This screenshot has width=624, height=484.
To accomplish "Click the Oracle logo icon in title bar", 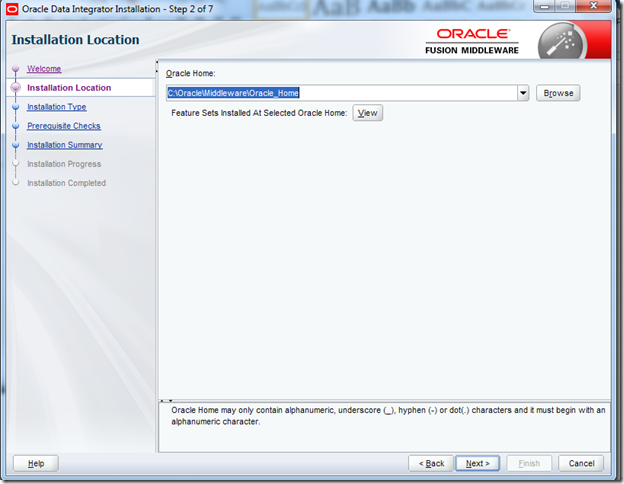I will point(12,9).
